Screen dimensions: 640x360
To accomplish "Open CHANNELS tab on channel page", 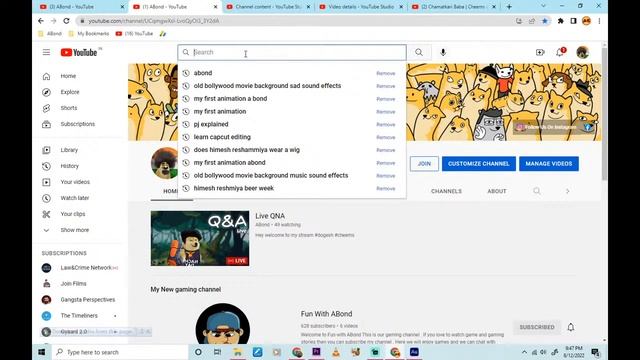I will click(446, 191).
